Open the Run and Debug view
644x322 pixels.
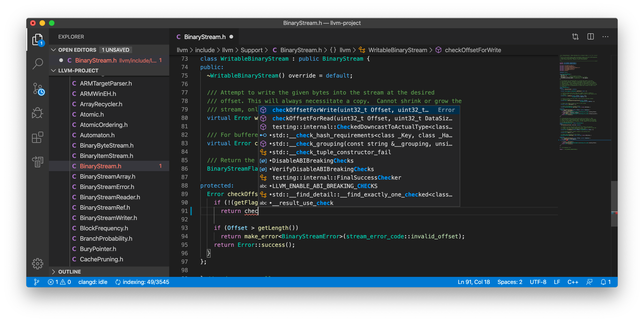click(x=38, y=113)
